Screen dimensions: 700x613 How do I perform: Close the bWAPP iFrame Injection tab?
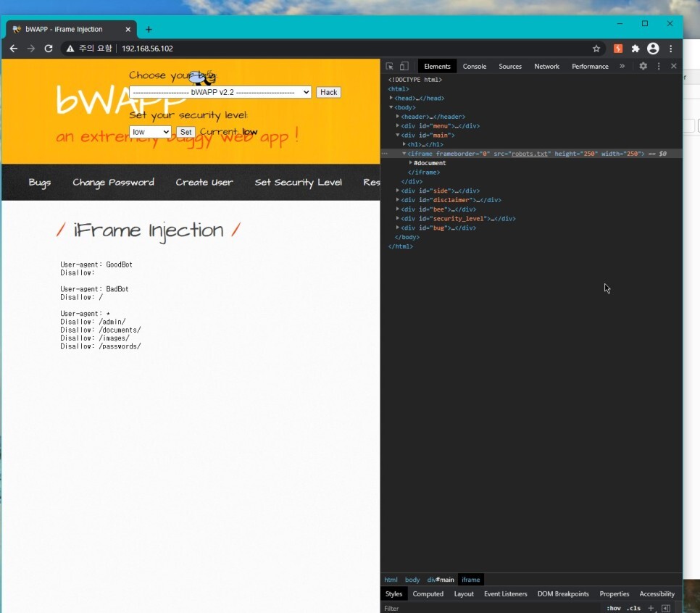point(128,30)
